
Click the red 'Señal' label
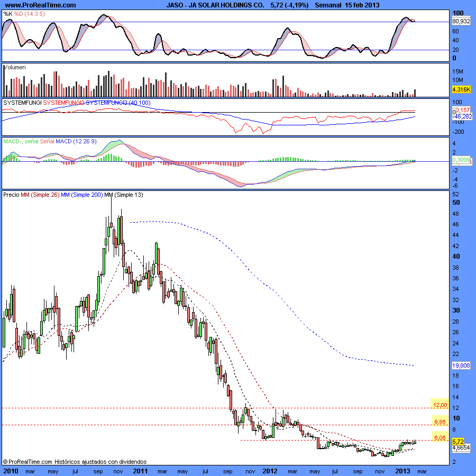coord(47,141)
